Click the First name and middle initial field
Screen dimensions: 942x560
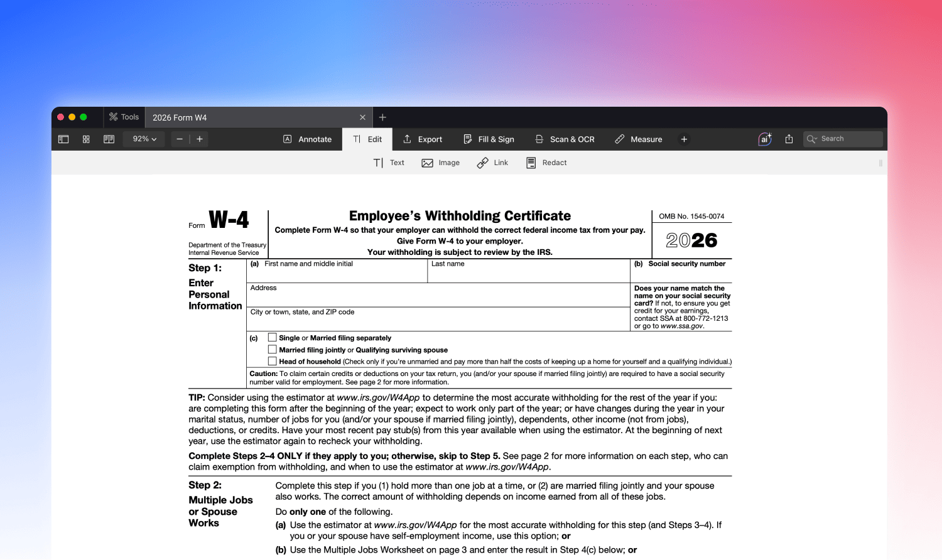click(x=337, y=274)
